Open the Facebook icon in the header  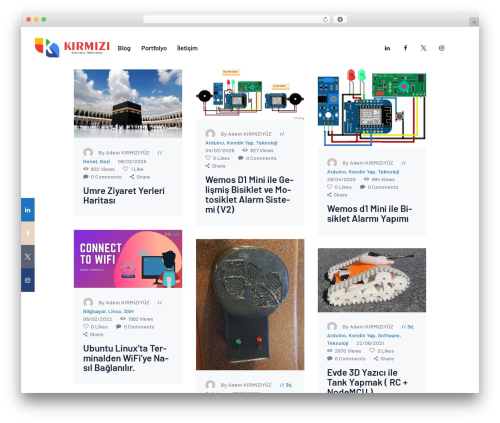(x=405, y=48)
